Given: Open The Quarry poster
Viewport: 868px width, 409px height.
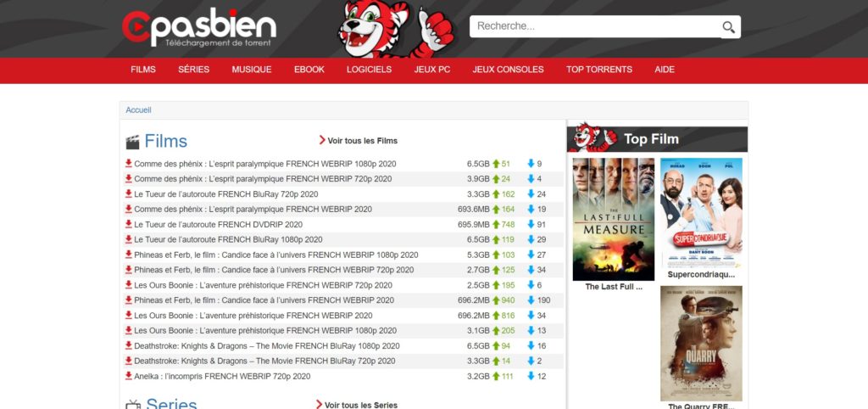Looking at the screenshot, I should click(701, 344).
